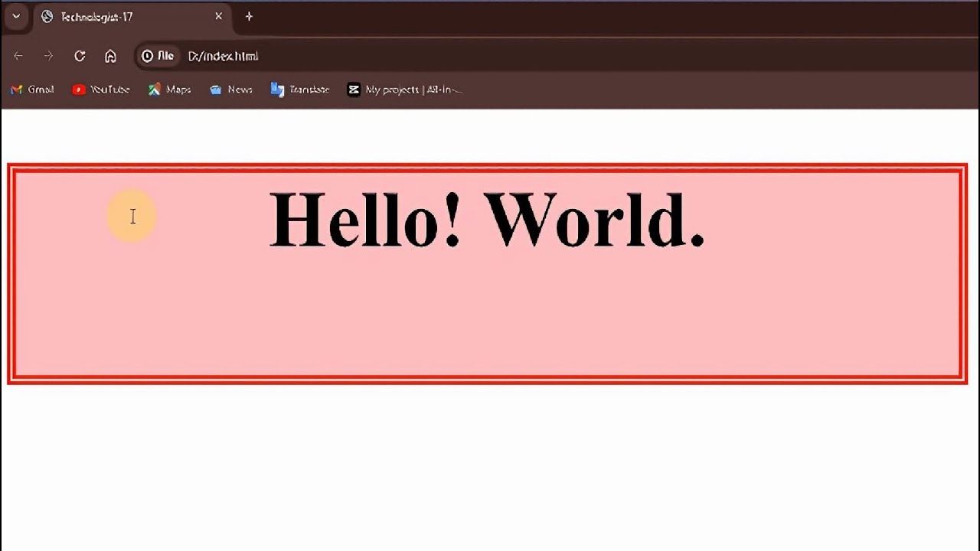This screenshot has width=980, height=551.
Task: Open the YouTube bookmark
Action: pyautogui.click(x=101, y=90)
